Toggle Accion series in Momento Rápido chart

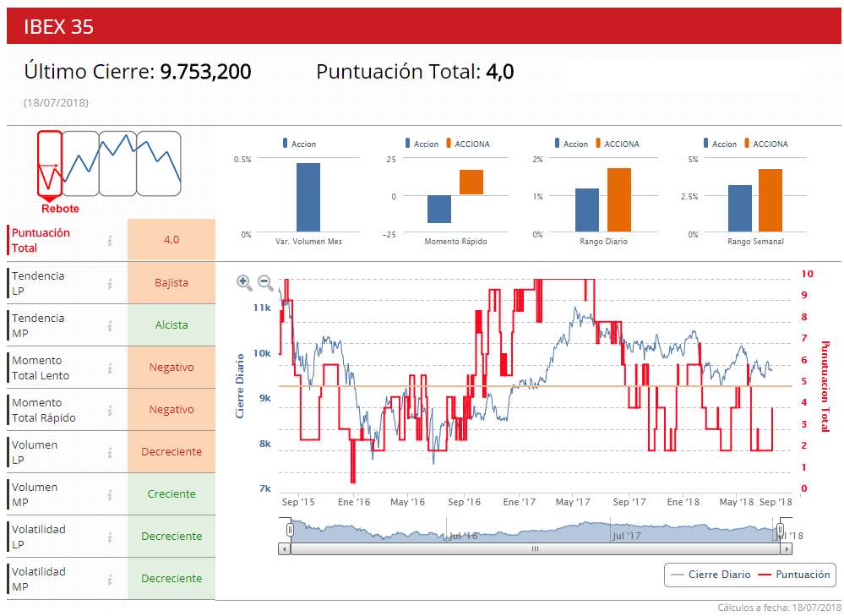point(422,144)
